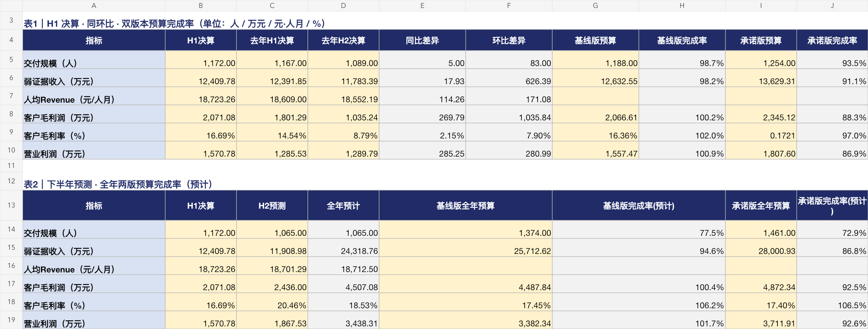
Task: Click the cell containing 25,712.62
Action: pos(466,248)
